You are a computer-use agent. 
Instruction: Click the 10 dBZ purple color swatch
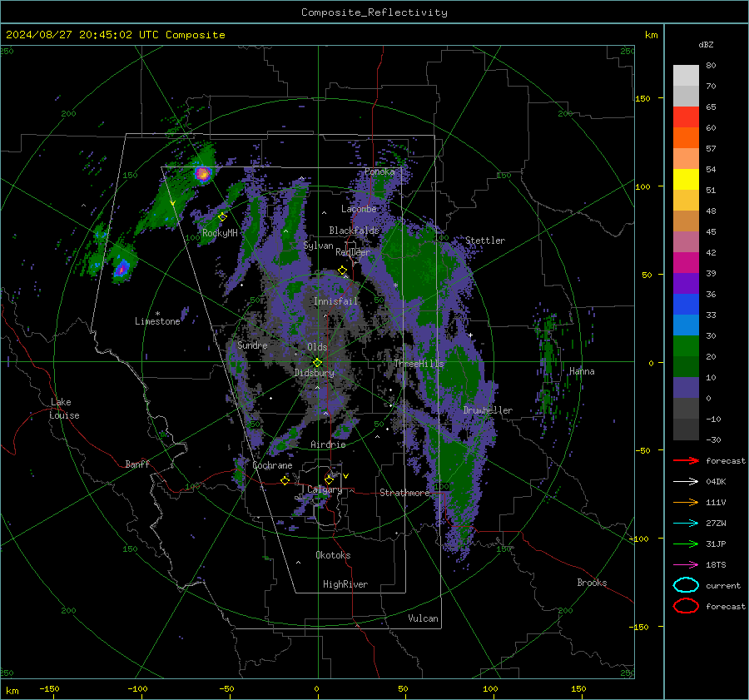(686, 388)
